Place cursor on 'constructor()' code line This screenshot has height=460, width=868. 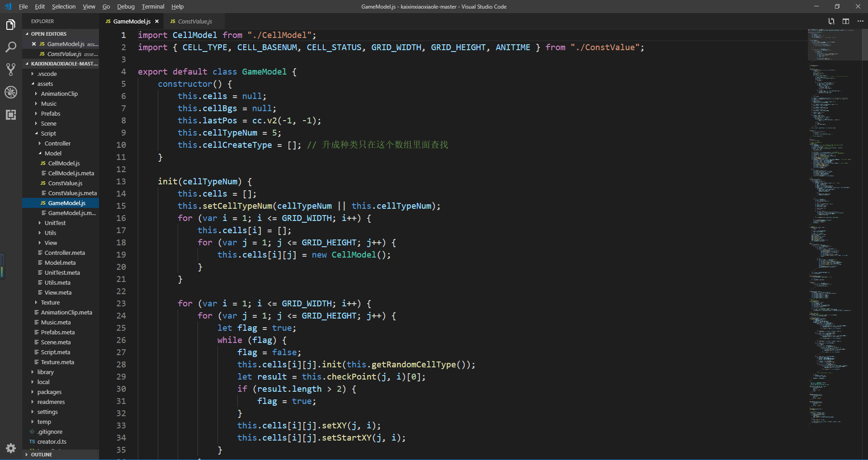(195, 84)
